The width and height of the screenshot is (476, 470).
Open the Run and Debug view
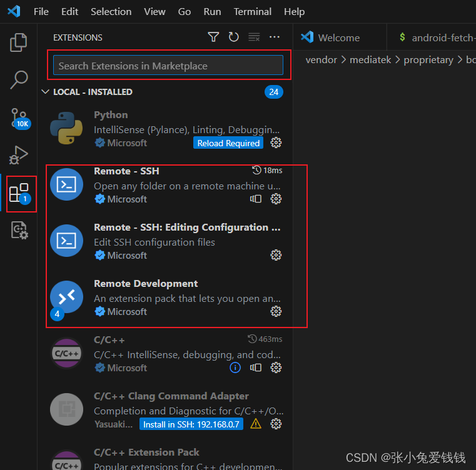point(19,155)
